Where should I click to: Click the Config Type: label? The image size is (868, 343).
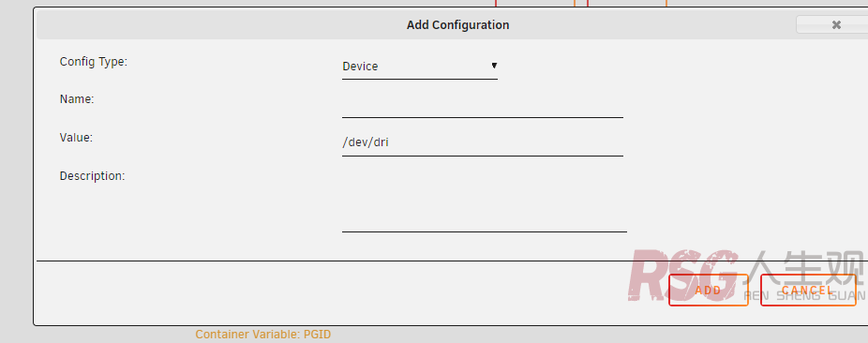(x=94, y=62)
